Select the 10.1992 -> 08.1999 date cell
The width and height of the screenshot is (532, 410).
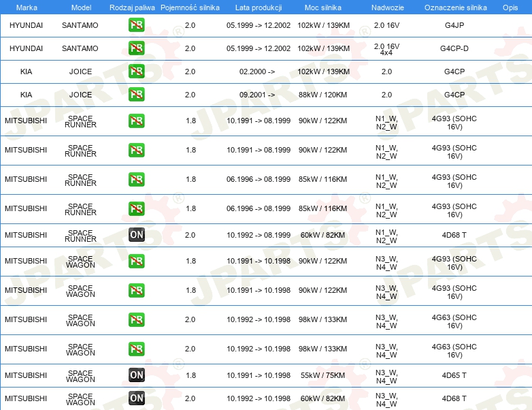259,235
